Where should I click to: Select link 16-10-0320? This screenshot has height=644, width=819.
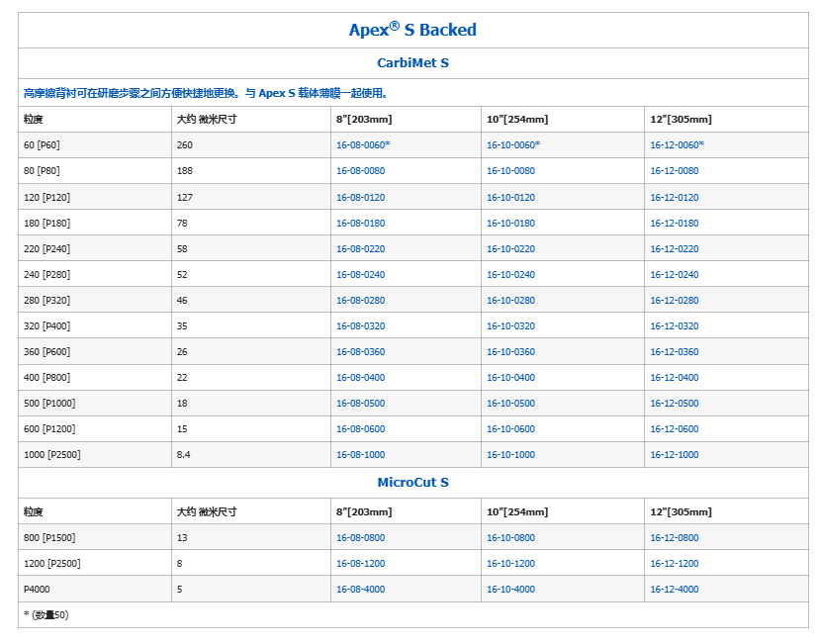(x=510, y=325)
